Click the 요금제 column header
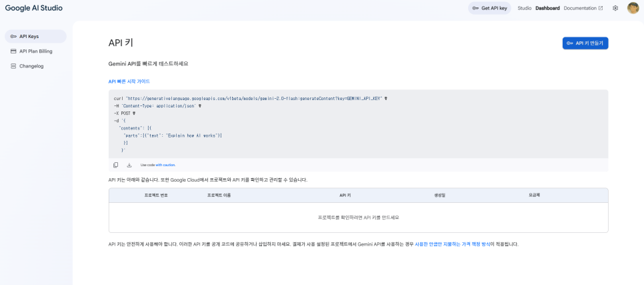Screen dimensions: 644x285 534,196
